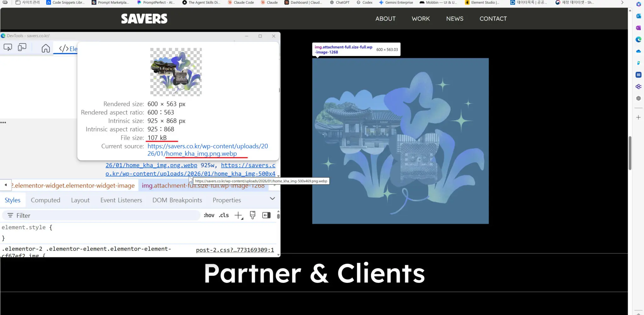Screen dimensions: 644x315
Task: Add a sidebar app with plus icon
Action: (638, 117)
